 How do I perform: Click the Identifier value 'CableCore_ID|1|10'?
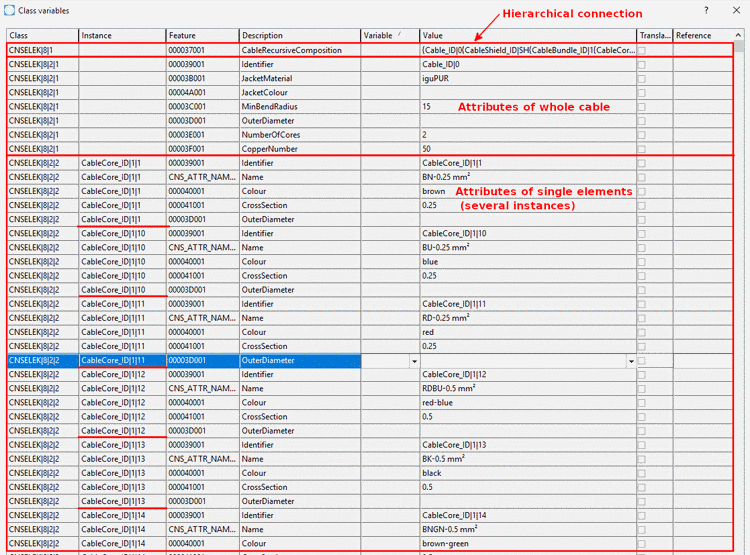click(x=528, y=233)
